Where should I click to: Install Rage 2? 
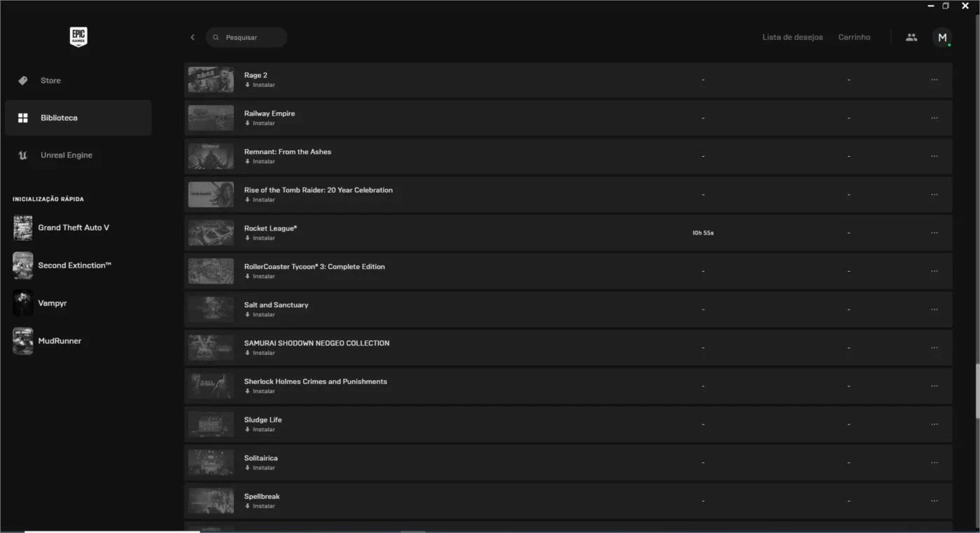[260, 85]
